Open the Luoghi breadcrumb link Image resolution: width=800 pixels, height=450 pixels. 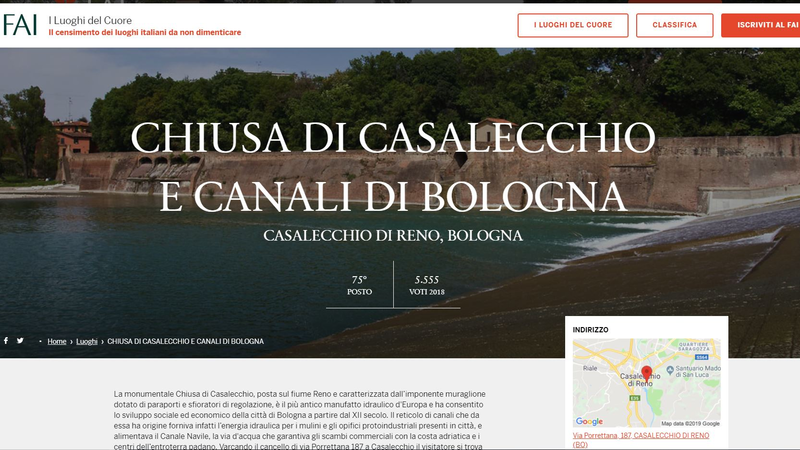(87, 342)
